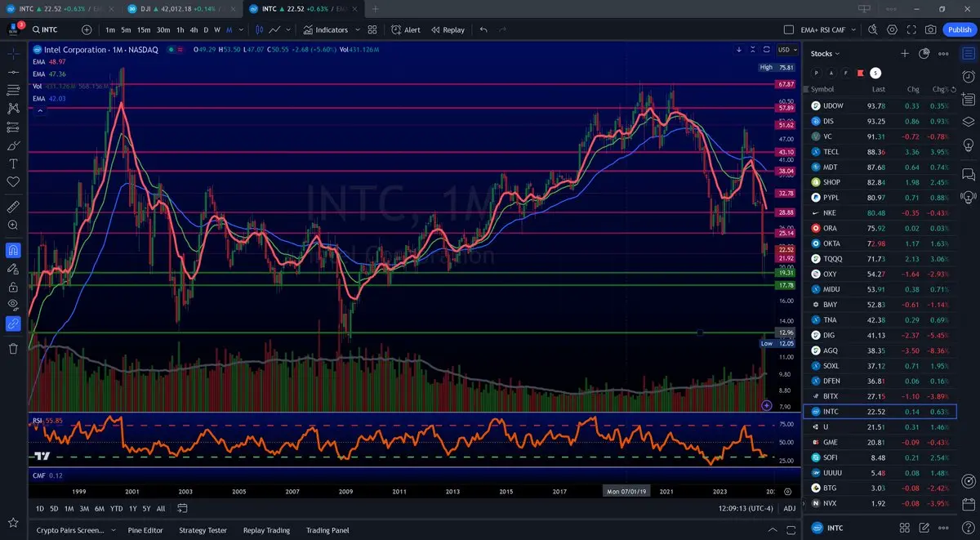The width and height of the screenshot is (980, 540).
Task: Toggle hide all drawings eye icon
Action: pyautogui.click(x=13, y=305)
